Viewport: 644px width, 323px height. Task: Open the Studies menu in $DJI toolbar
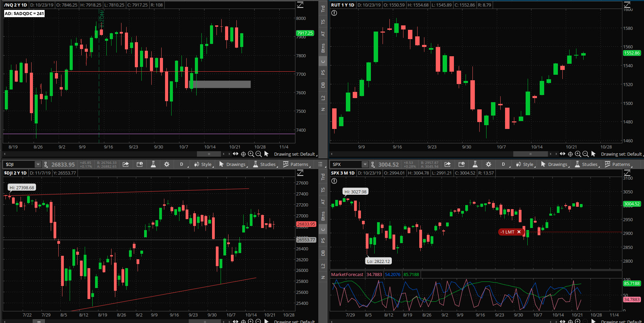(265, 164)
